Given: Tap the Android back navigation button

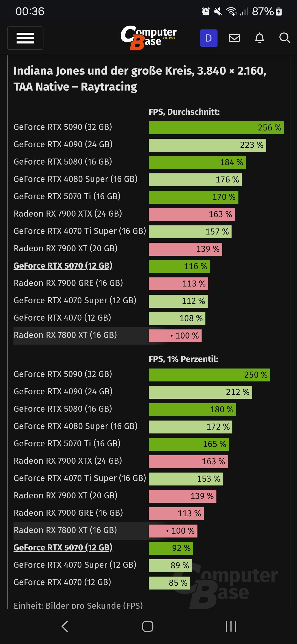Looking at the screenshot, I should click(x=65, y=626).
